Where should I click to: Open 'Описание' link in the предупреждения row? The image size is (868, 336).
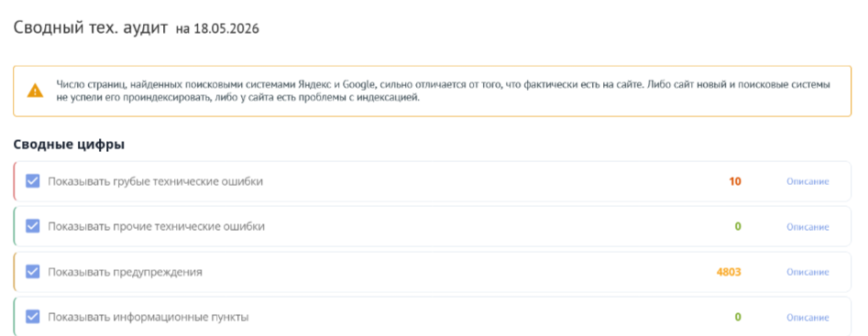point(808,273)
